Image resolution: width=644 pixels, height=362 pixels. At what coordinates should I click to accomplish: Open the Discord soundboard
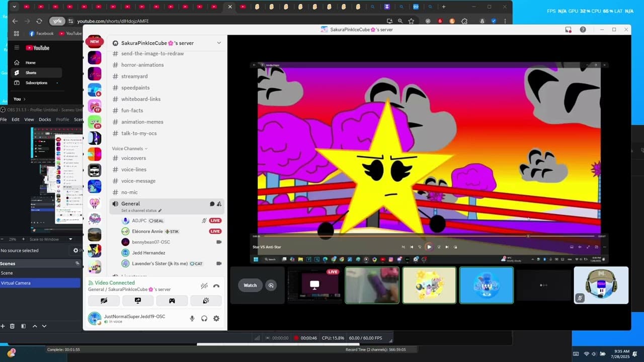pos(206,301)
